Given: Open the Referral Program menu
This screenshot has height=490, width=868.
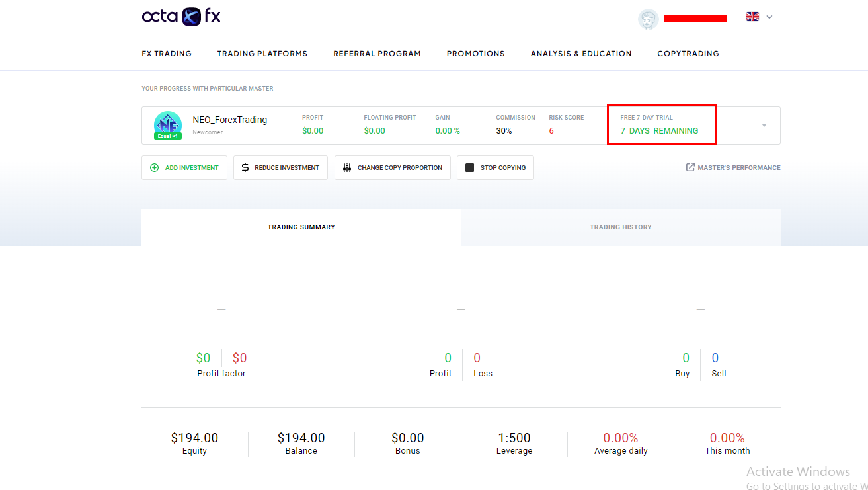Looking at the screenshot, I should 377,54.
